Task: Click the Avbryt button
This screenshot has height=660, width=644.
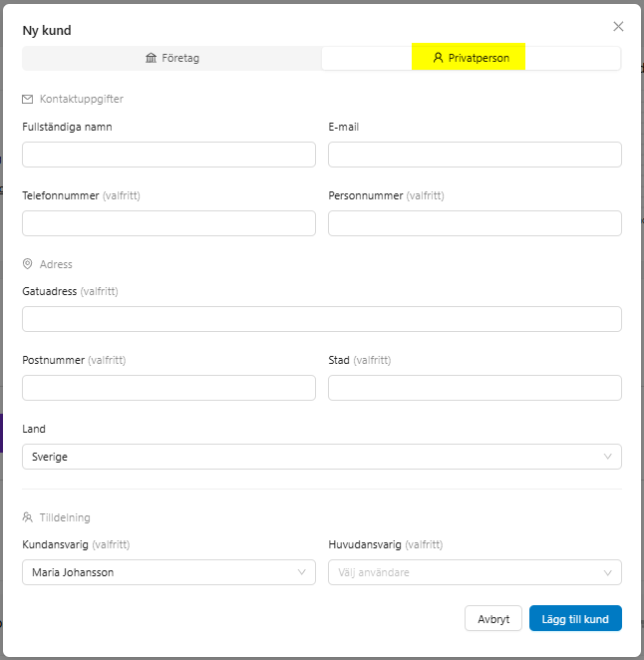Action: click(493, 618)
